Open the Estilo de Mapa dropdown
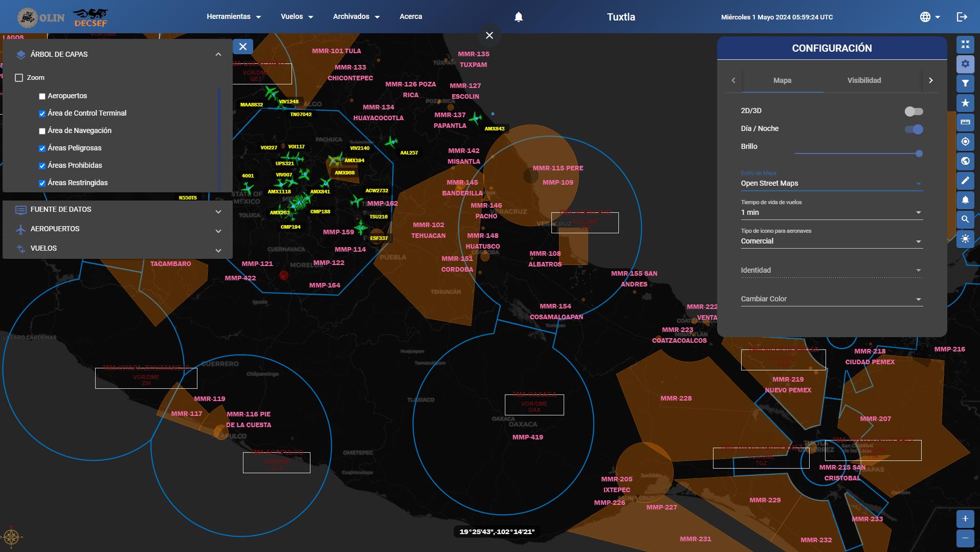980x552 pixels. 832,184
